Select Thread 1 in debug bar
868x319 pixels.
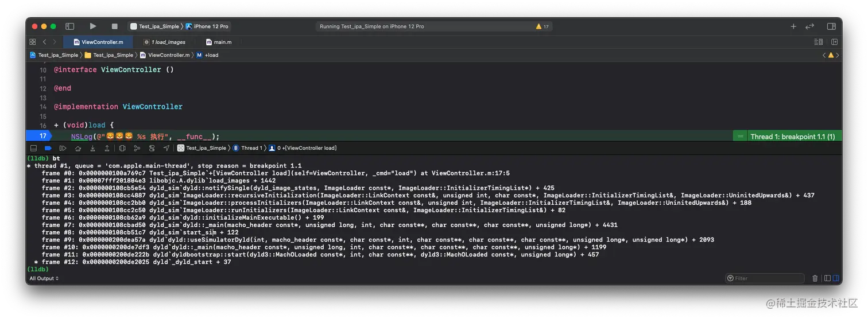click(x=248, y=148)
